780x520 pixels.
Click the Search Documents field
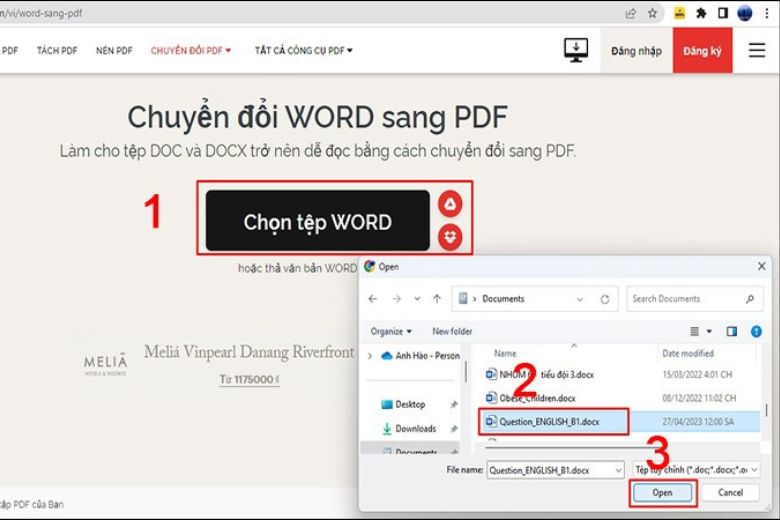click(694, 299)
